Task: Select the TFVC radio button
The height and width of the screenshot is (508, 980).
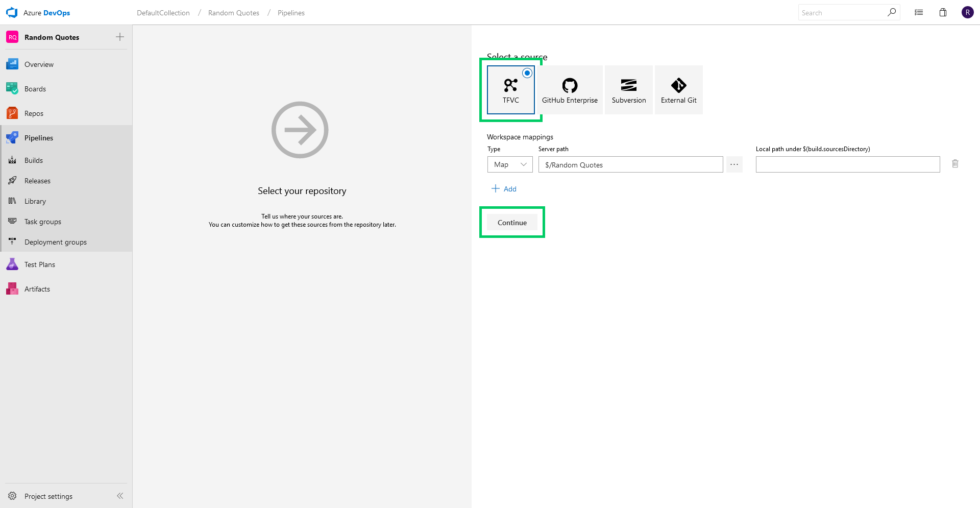Action: coord(527,73)
